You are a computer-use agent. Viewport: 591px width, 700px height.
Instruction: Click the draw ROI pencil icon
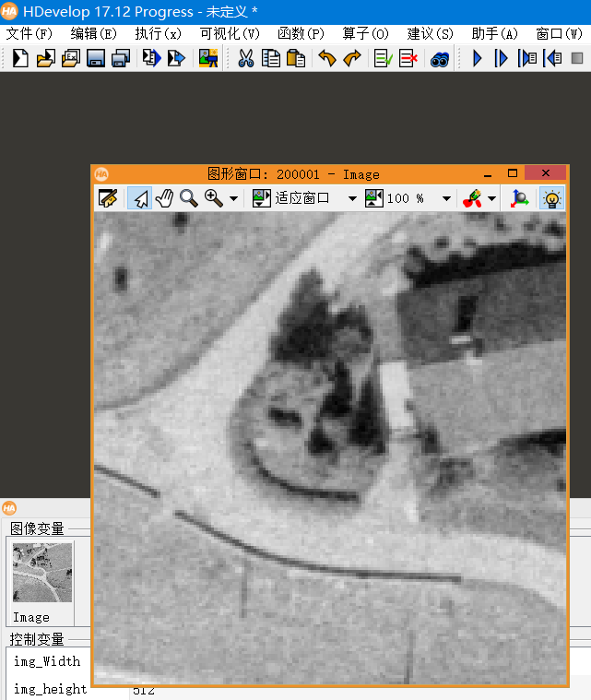tap(472, 198)
